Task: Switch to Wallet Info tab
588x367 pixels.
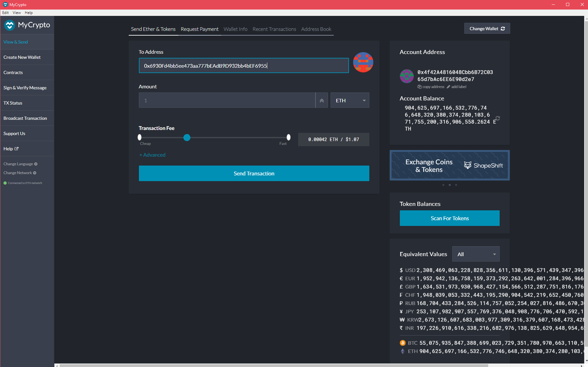Action: (x=236, y=29)
